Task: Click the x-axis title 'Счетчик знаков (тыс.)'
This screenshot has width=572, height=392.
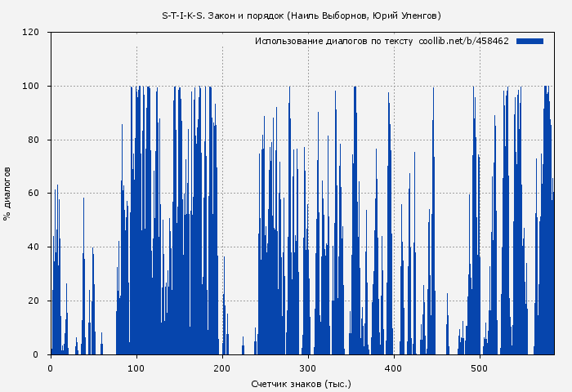Action: tap(302, 383)
